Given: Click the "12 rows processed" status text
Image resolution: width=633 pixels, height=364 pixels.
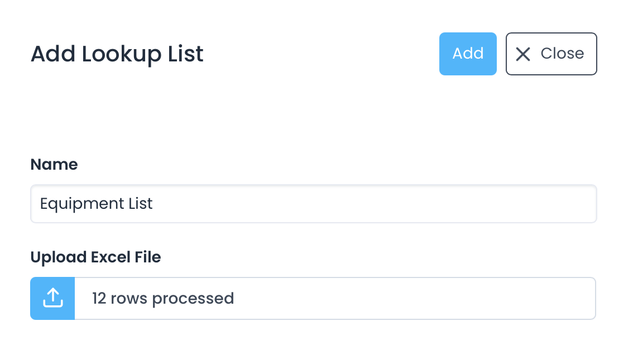Looking at the screenshot, I should coord(163,299).
